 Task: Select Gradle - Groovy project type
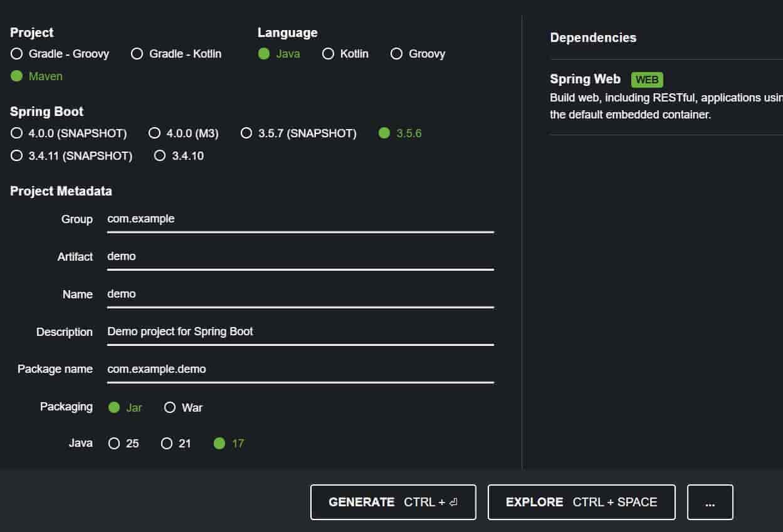pos(17,54)
